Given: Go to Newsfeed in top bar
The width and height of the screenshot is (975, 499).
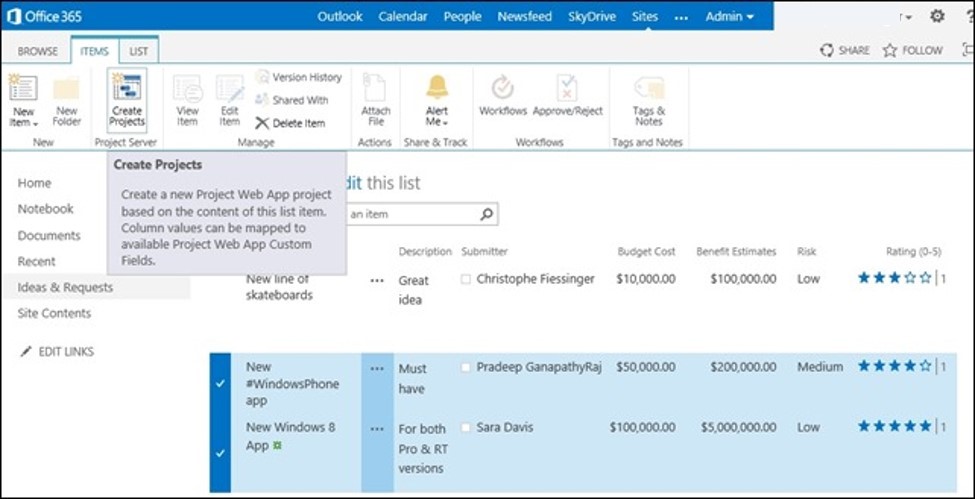Looking at the screenshot, I should pos(525,17).
